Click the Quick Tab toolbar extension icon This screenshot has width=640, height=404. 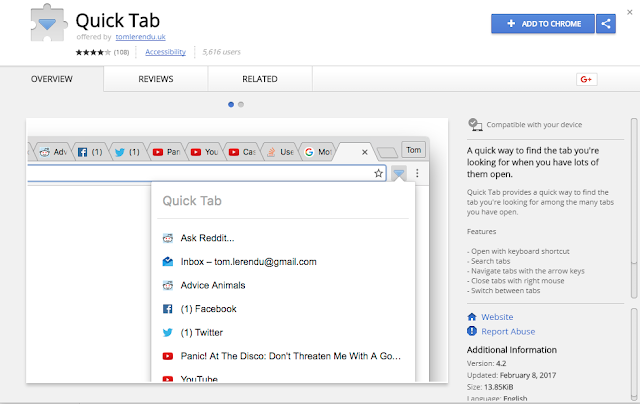pos(399,173)
